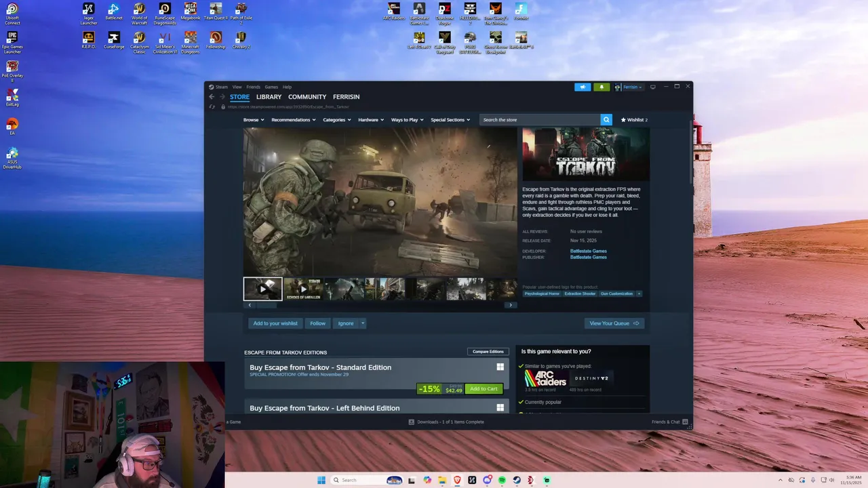The height and width of the screenshot is (488, 868).
Task: Select the Sid Meier's Civilization VI icon
Action: coord(165,42)
